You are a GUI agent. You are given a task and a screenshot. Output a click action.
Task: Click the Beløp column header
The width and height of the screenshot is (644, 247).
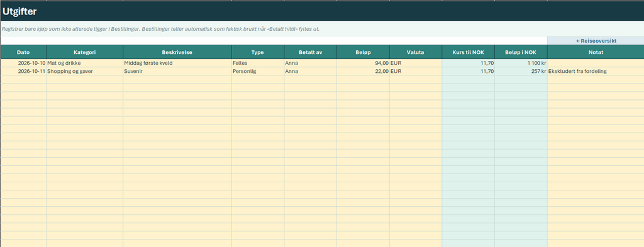click(x=363, y=52)
